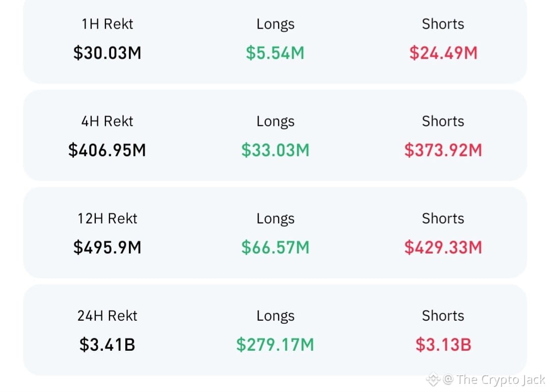Click Longs label in 1H Rekt row
Image resolution: width=549 pixels, height=392 pixels.
[275, 24]
